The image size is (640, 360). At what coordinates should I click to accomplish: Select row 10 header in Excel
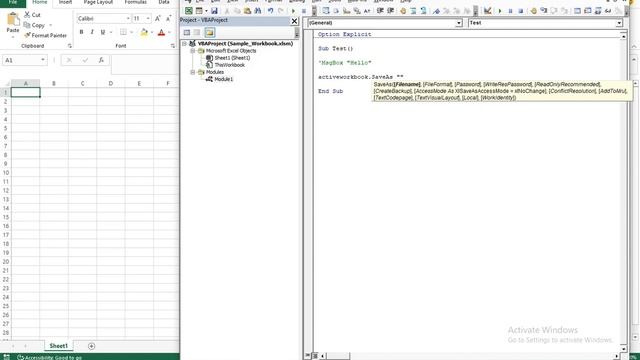click(6, 173)
